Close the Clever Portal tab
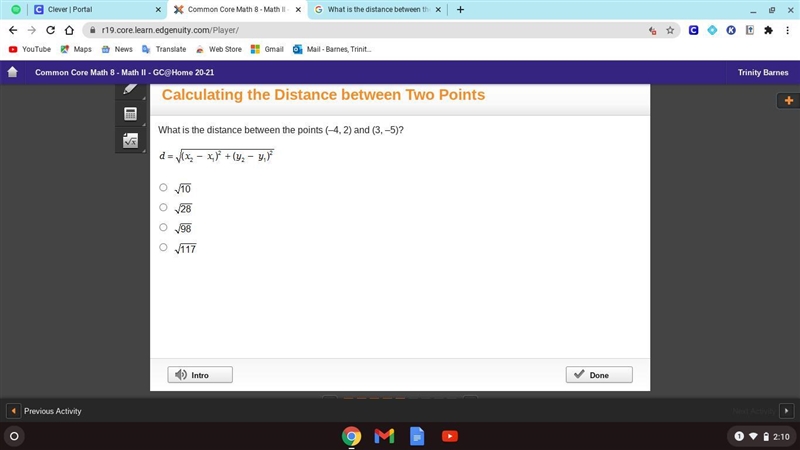 [158, 9]
